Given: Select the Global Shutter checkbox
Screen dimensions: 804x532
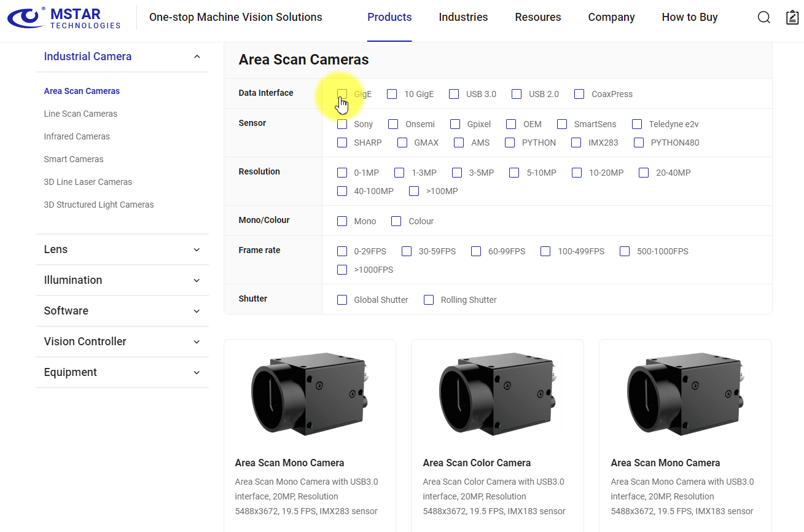Looking at the screenshot, I should point(342,300).
